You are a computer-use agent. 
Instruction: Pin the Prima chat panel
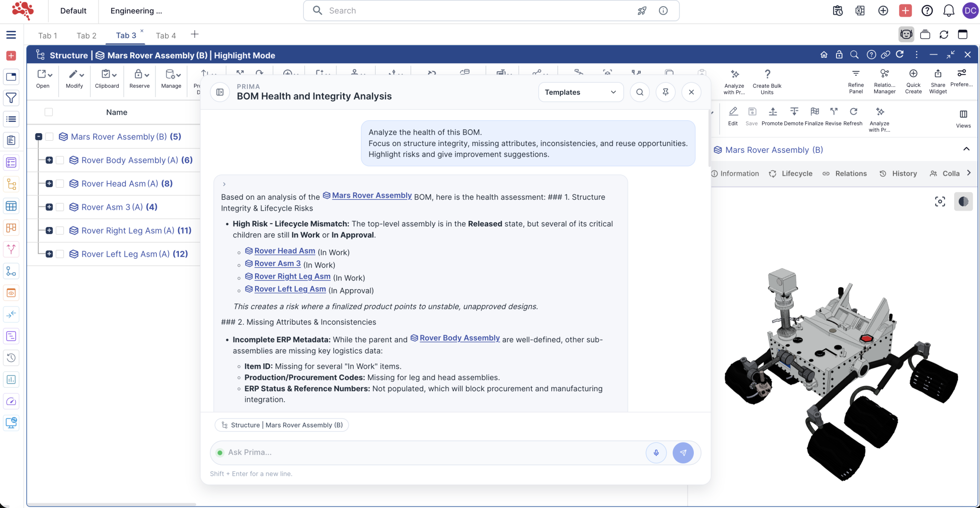pos(665,92)
